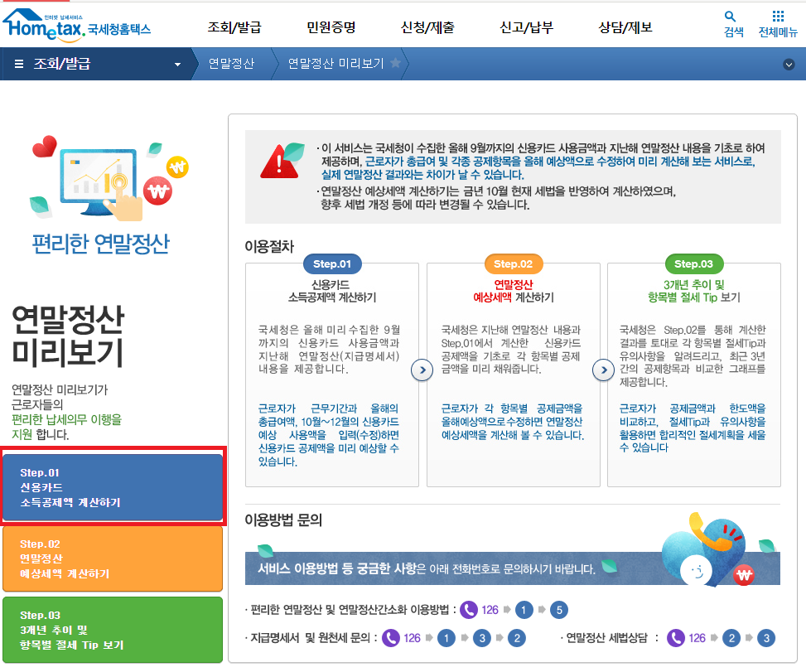Open the 전체메뉴 grid icon
Viewport: 806px width, 672px height.
pyautogui.click(x=776, y=17)
